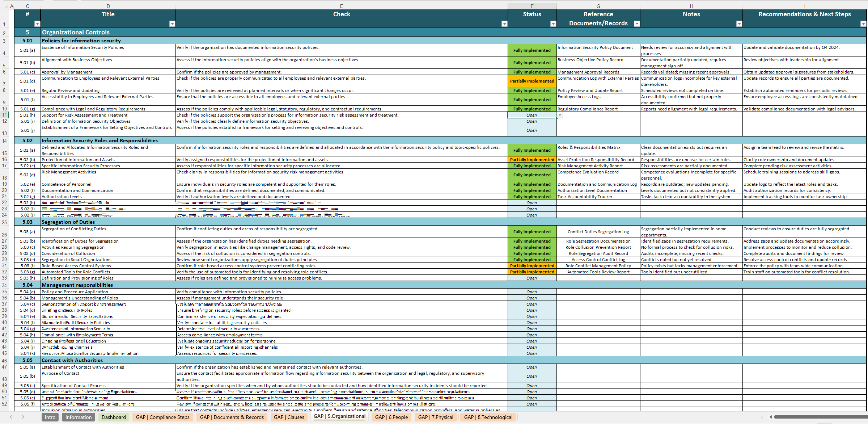Open the Notes column filter dropdown
Image resolution: width=868 pixels, height=424 pixels.
739,24
